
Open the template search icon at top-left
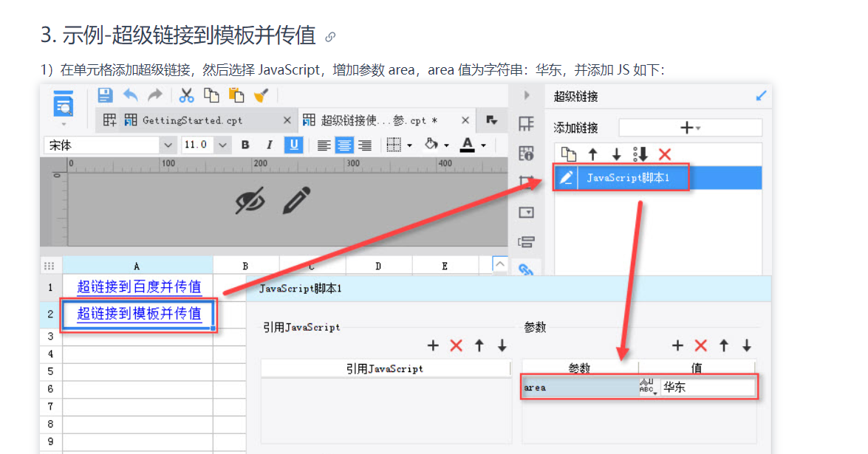click(x=63, y=104)
